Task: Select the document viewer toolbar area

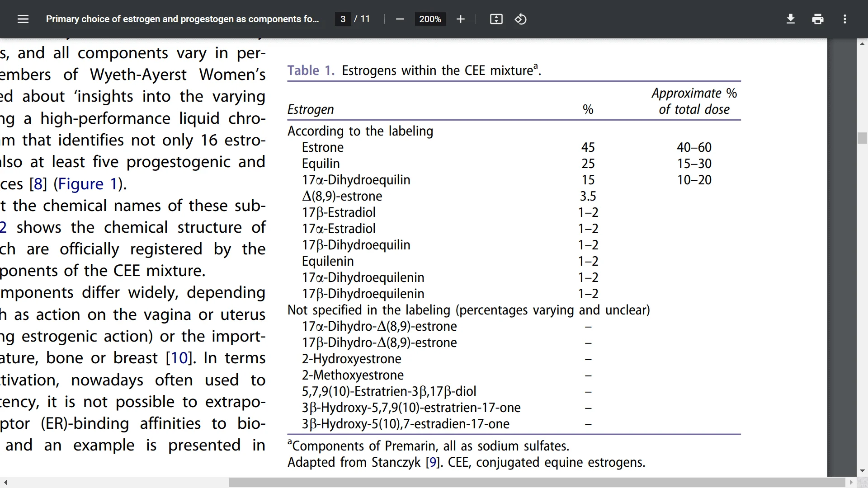Action: [434, 19]
